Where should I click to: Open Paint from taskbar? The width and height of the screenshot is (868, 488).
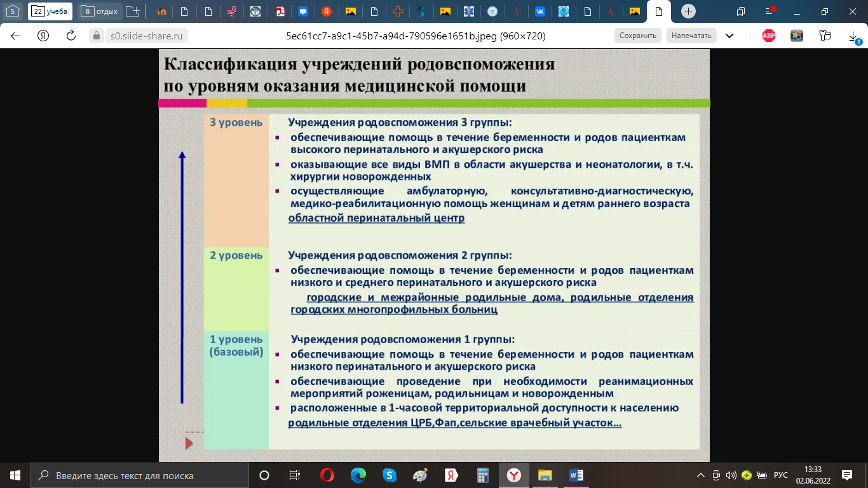pos(421,475)
